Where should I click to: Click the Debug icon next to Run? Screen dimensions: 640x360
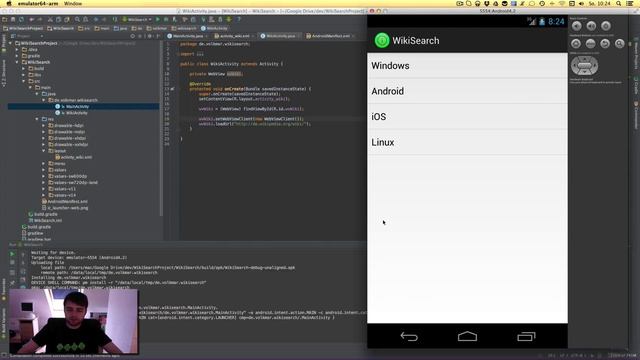(166, 19)
